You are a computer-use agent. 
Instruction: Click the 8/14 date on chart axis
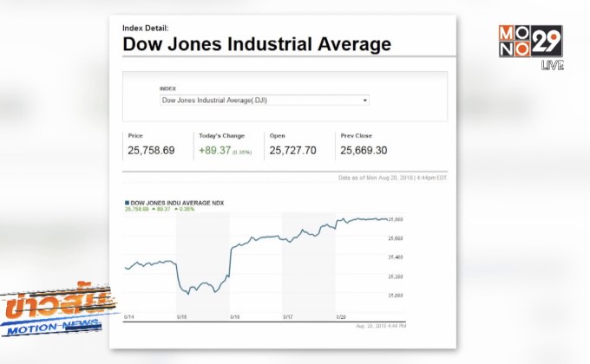129,316
